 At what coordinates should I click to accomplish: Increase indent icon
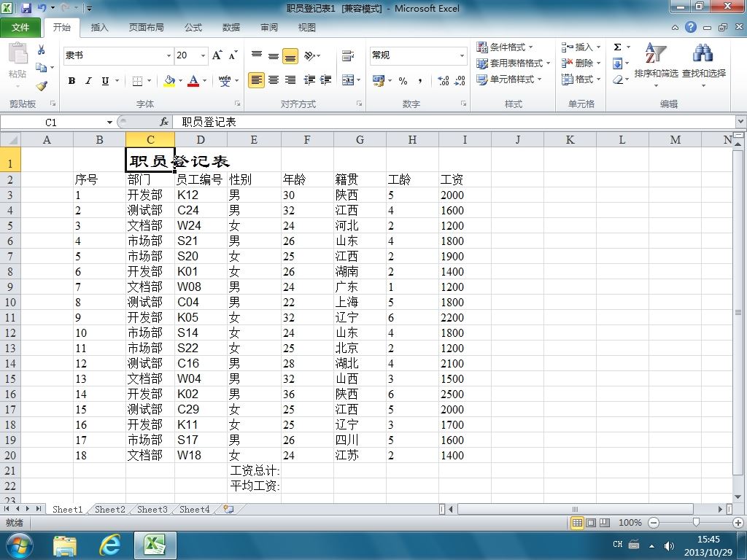(x=326, y=80)
